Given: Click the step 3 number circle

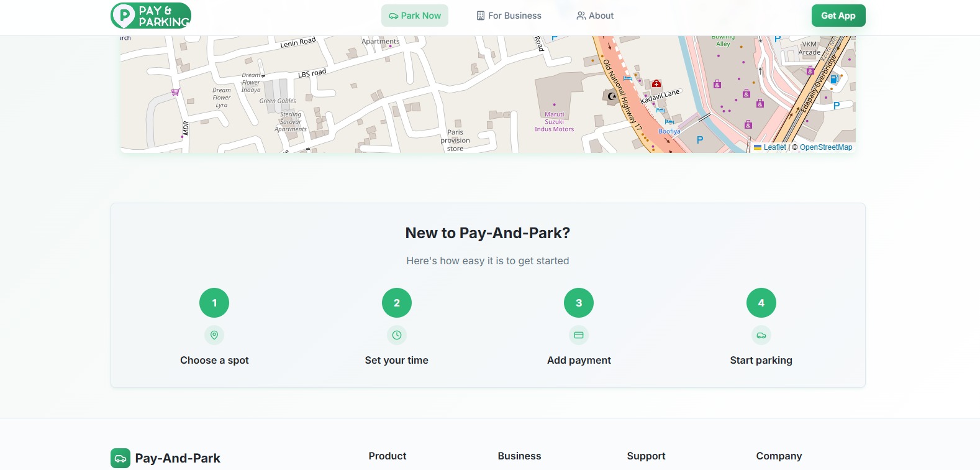Looking at the screenshot, I should tap(579, 303).
